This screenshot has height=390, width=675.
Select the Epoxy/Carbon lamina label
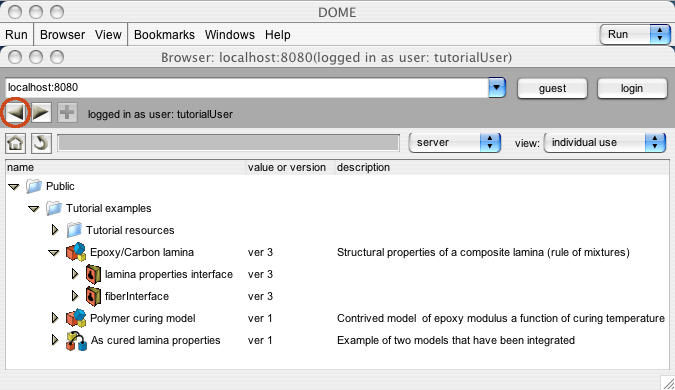point(142,252)
